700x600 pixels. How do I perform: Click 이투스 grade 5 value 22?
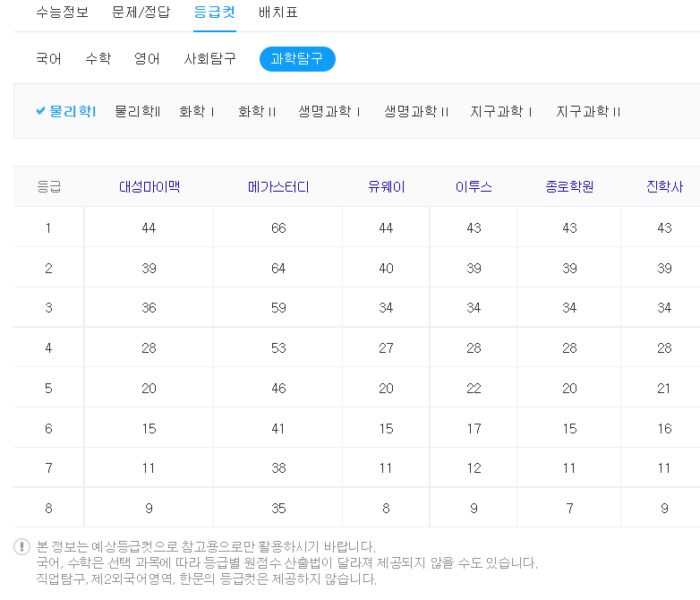pos(474,388)
